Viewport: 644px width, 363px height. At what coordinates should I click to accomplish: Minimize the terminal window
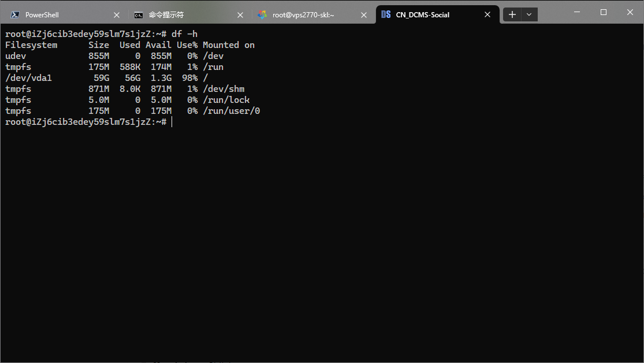(x=577, y=12)
